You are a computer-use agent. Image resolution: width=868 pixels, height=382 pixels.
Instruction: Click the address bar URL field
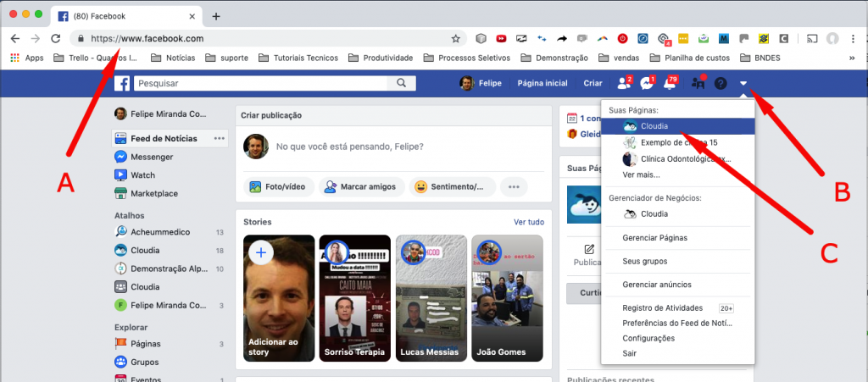click(x=269, y=39)
